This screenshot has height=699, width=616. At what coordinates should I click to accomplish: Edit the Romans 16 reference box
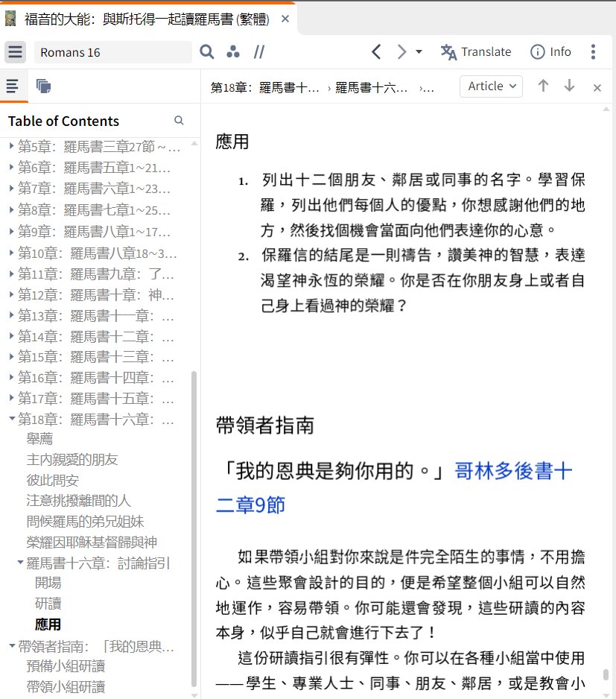coord(113,52)
